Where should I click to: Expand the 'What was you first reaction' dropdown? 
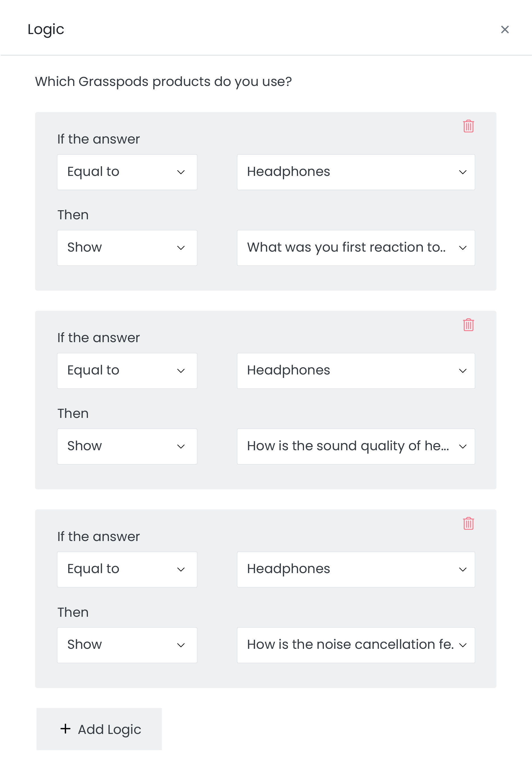tap(355, 248)
